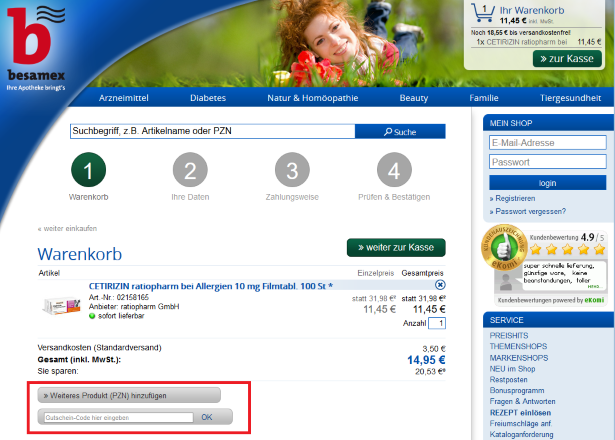Open the NEU im Shop link
Image resolution: width=615 pixels, height=440 pixels.
coord(512,369)
